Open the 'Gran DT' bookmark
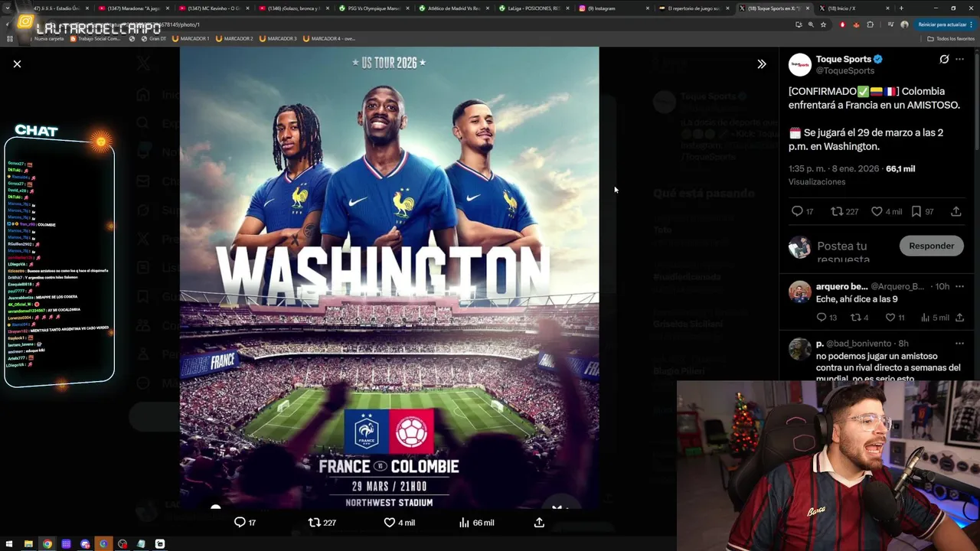The height and width of the screenshot is (551, 980). tap(154, 38)
